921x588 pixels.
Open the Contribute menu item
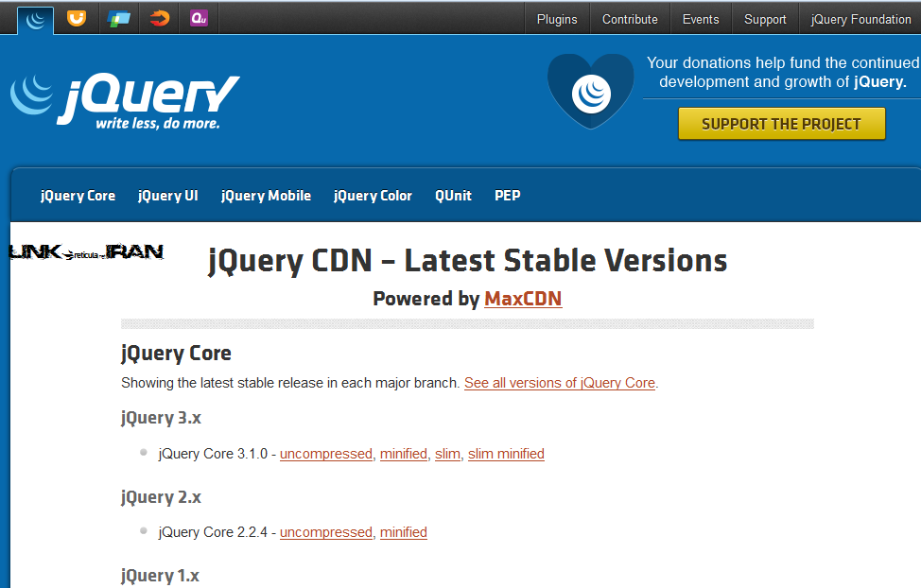coord(630,20)
